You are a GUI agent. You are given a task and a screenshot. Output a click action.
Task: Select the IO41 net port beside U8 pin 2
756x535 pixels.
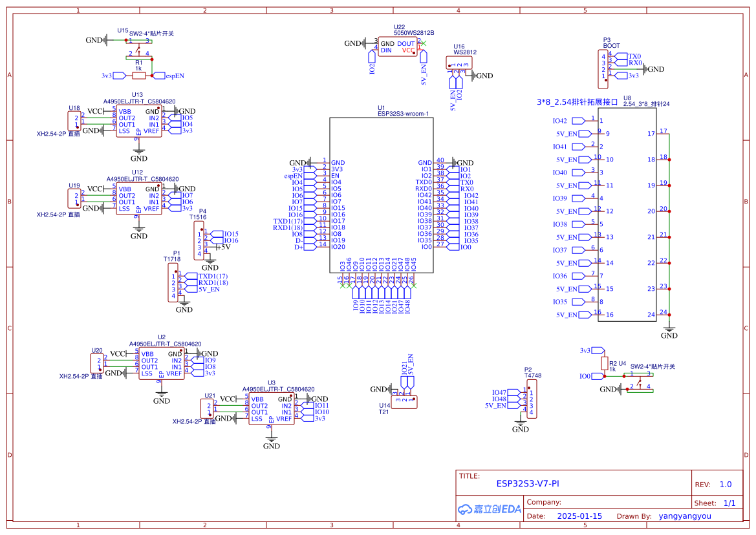click(x=569, y=147)
